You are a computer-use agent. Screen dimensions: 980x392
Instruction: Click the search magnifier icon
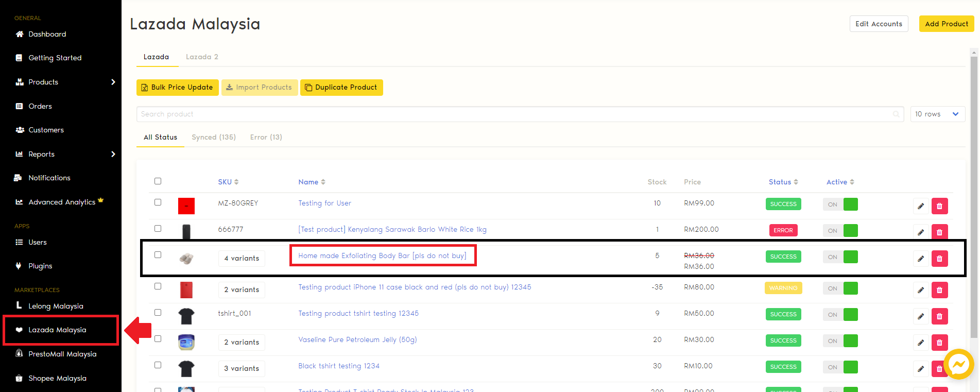coord(897,114)
